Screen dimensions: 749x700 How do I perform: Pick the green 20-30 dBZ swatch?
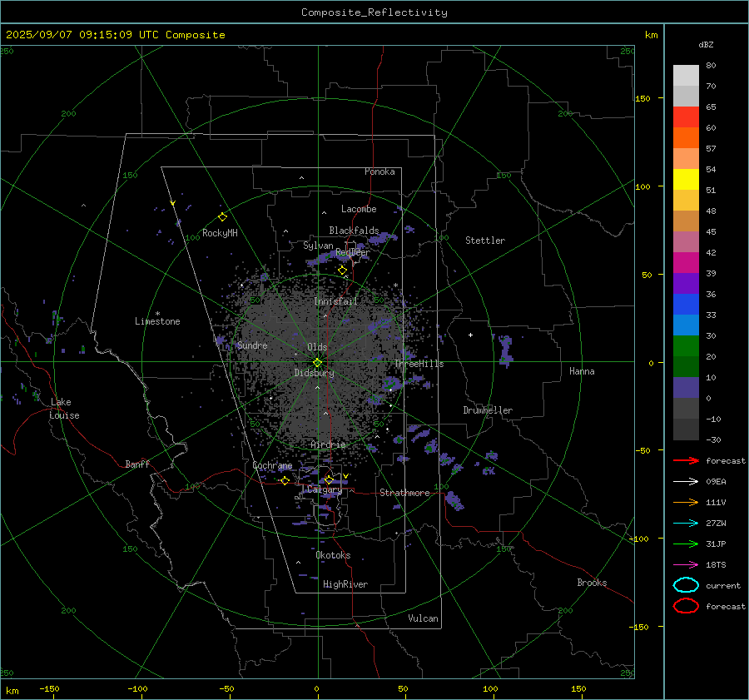coord(686,346)
